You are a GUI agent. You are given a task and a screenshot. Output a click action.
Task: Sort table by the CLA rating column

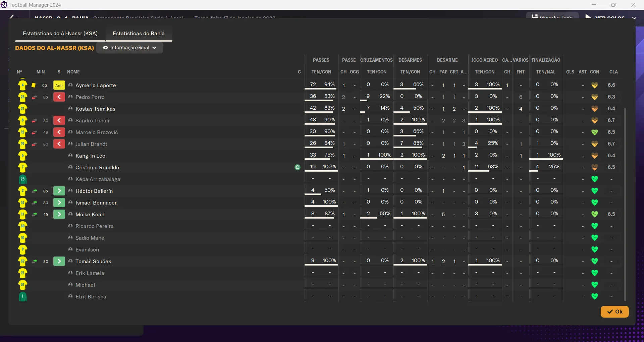coord(613,72)
